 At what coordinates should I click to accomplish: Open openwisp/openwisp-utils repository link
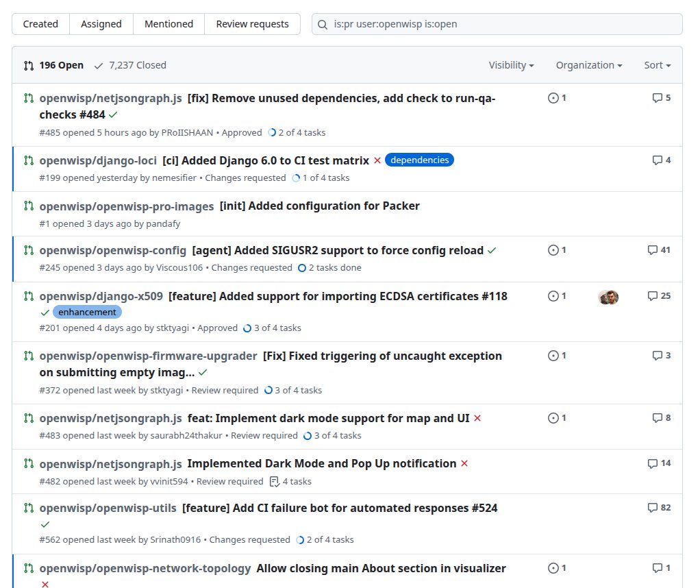(x=108, y=509)
